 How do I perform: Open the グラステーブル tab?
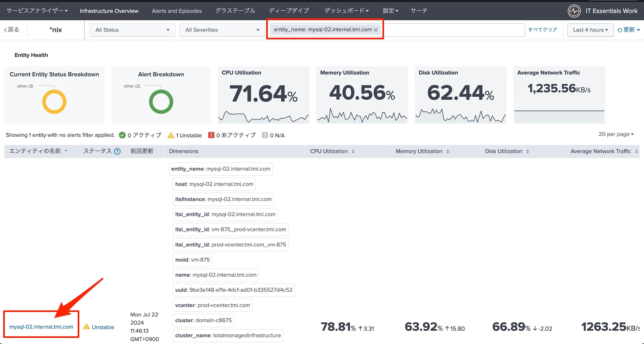coord(235,11)
